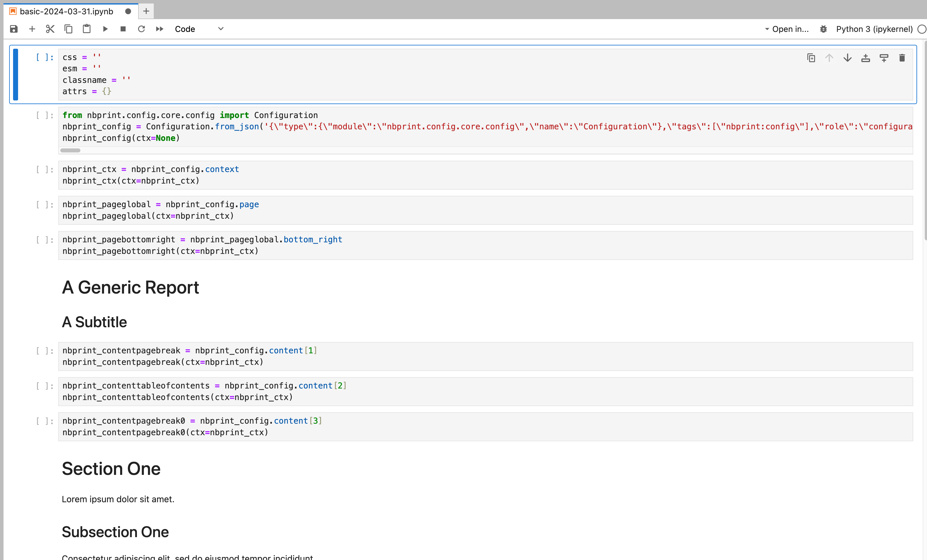Click the nbprint_pageglobal code cell
The height and width of the screenshot is (560, 927).
pyautogui.click(x=485, y=210)
